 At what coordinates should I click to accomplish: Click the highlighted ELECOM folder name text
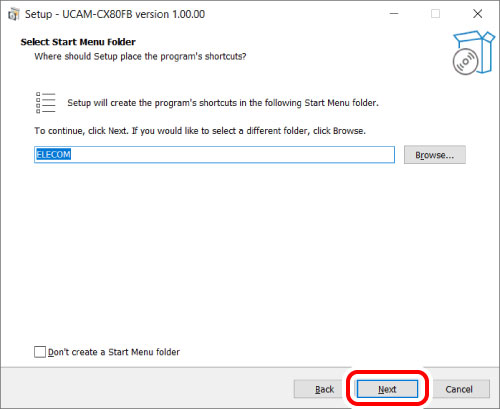click(x=53, y=154)
